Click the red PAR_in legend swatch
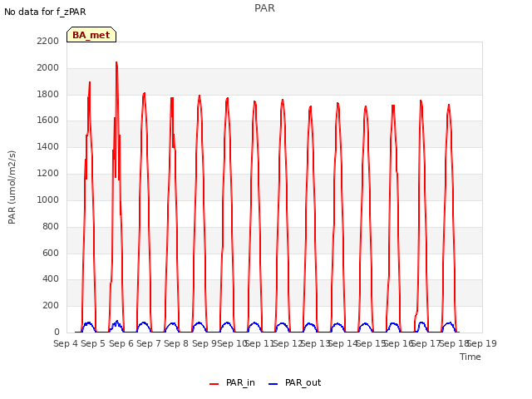This screenshot has height=399, width=532. [214, 384]
